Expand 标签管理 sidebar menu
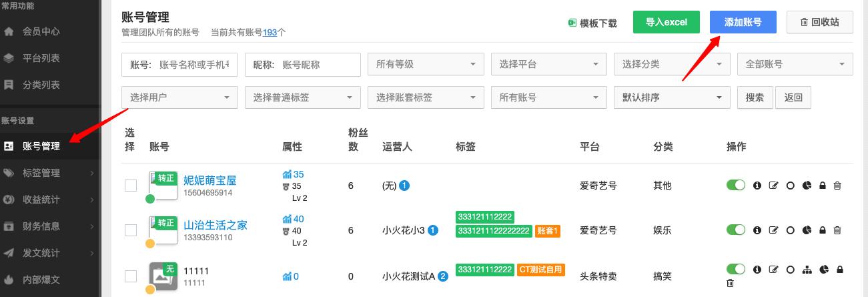868x297 pixels. pyautogui.click(x=50, y=173)
